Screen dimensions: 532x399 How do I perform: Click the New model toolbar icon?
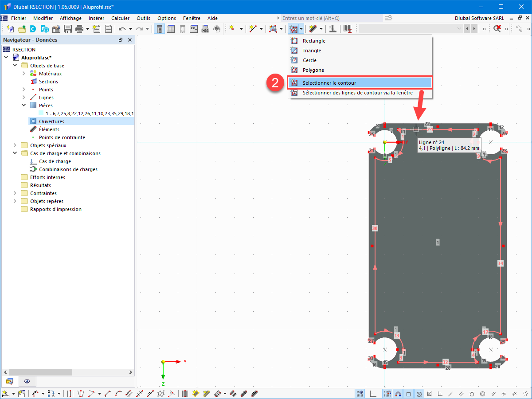[x=10, y=29]
